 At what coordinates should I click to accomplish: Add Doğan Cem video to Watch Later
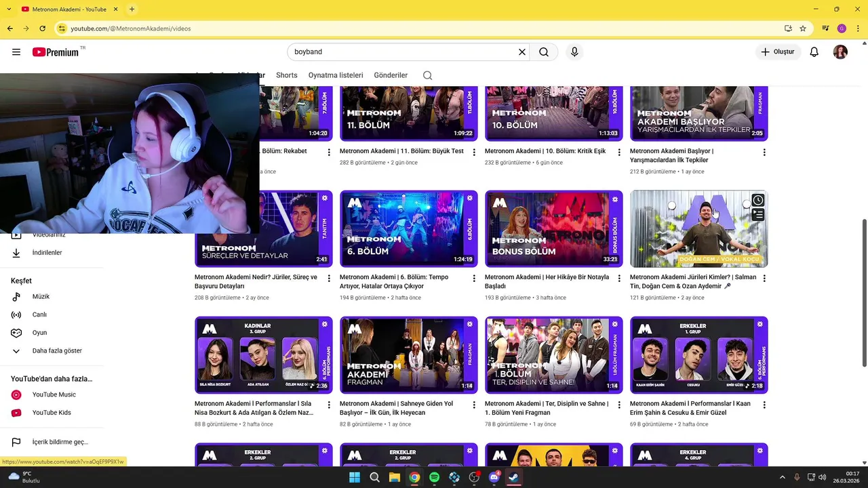(757, 200)
